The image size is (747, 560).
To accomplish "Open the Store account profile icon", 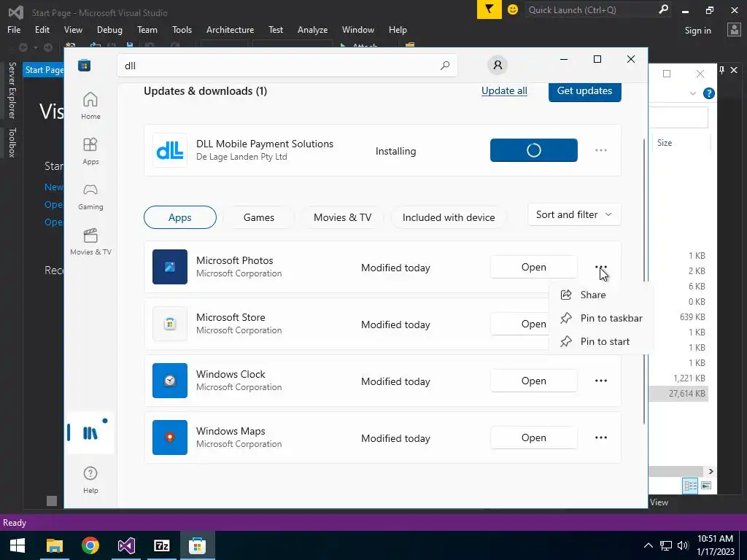I will 498,65.
